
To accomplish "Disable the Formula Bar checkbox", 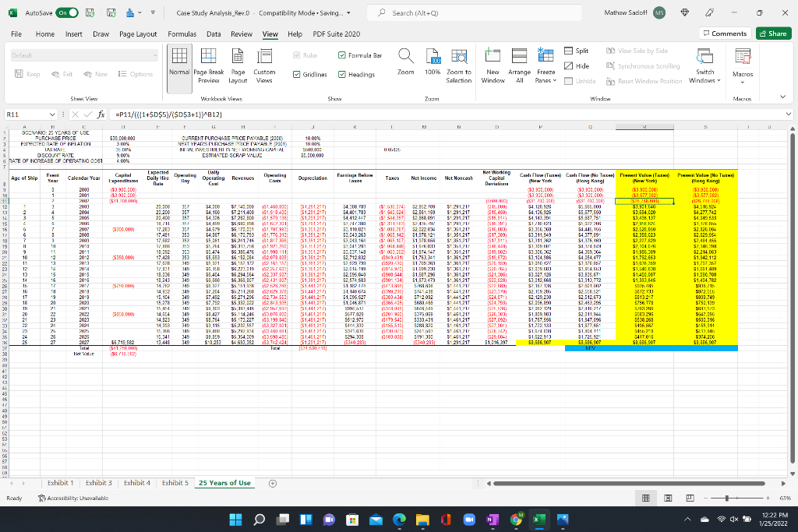I will (341, 55).
